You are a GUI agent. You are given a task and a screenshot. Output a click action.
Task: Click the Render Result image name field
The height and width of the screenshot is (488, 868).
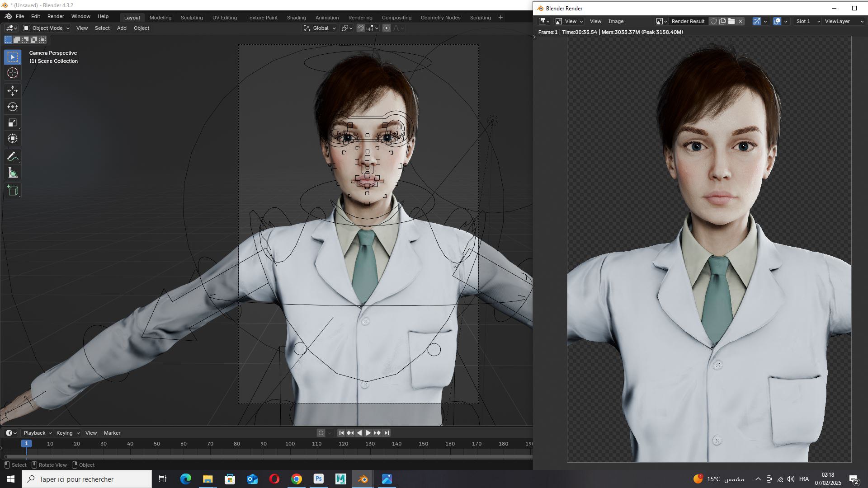point(688,21)
